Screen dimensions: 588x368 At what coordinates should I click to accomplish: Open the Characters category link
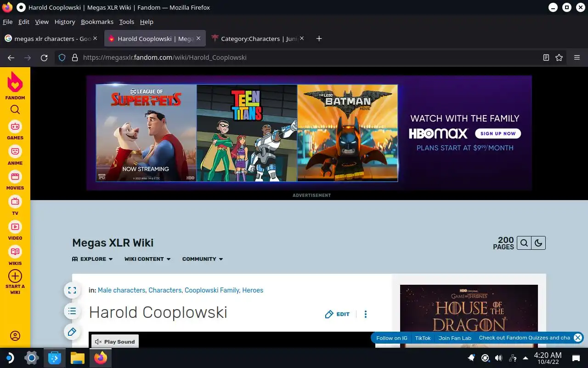coord(165,290)
